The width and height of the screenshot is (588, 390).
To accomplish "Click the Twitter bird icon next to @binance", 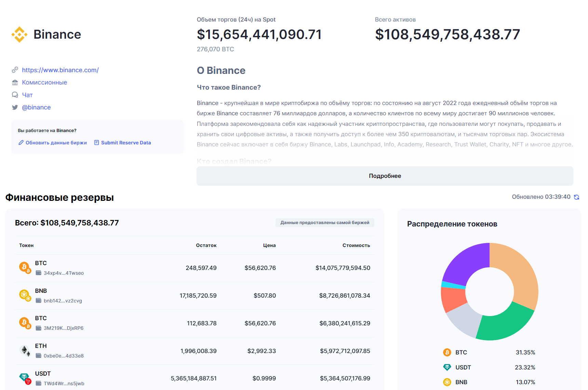I will (15, 107).
